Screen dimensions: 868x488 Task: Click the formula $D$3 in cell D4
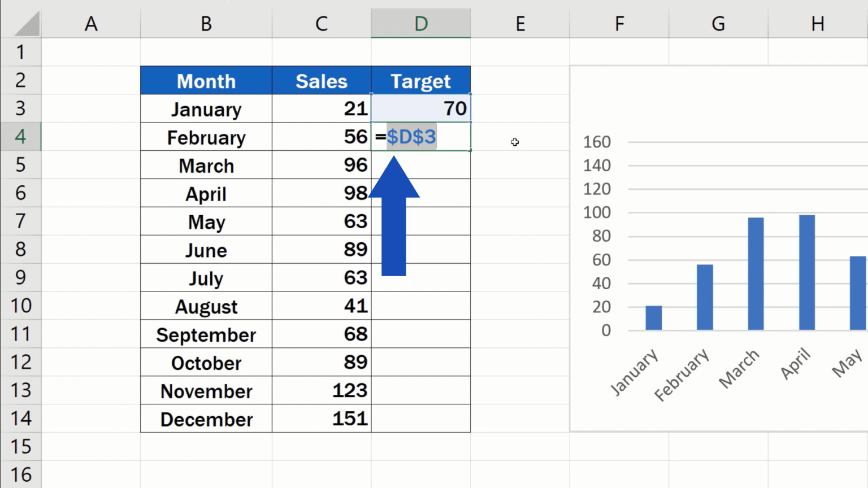pos(411,136)
